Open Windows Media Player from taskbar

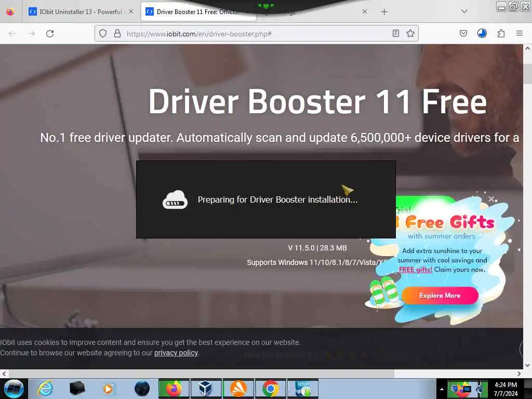[109, 389]
